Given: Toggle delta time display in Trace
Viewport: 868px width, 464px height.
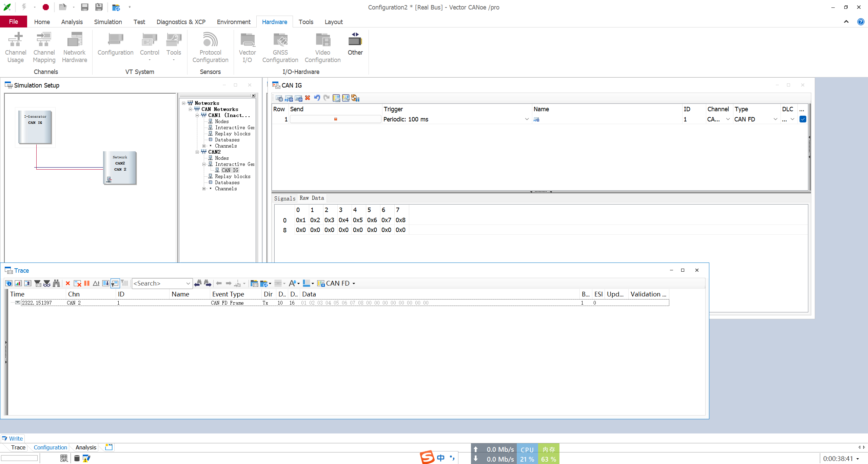Looking at the screenshot, I should pos(96,283).
